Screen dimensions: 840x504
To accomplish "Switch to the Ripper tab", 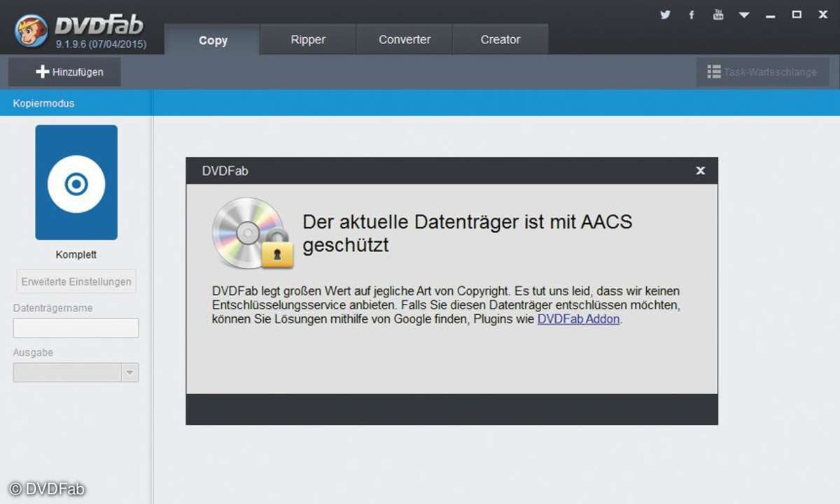I will pos(308,40).
